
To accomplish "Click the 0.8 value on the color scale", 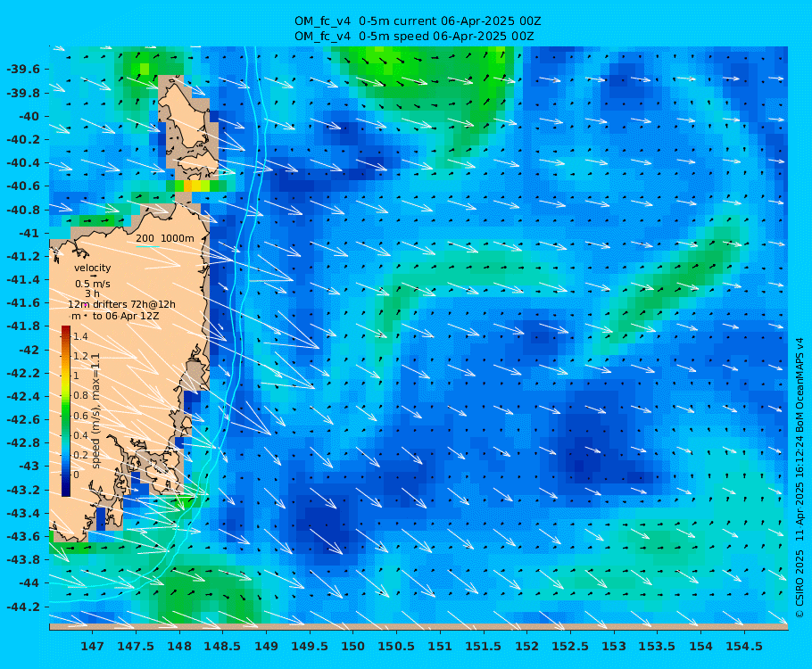I will pyautogui.click(x=80, y=395).
